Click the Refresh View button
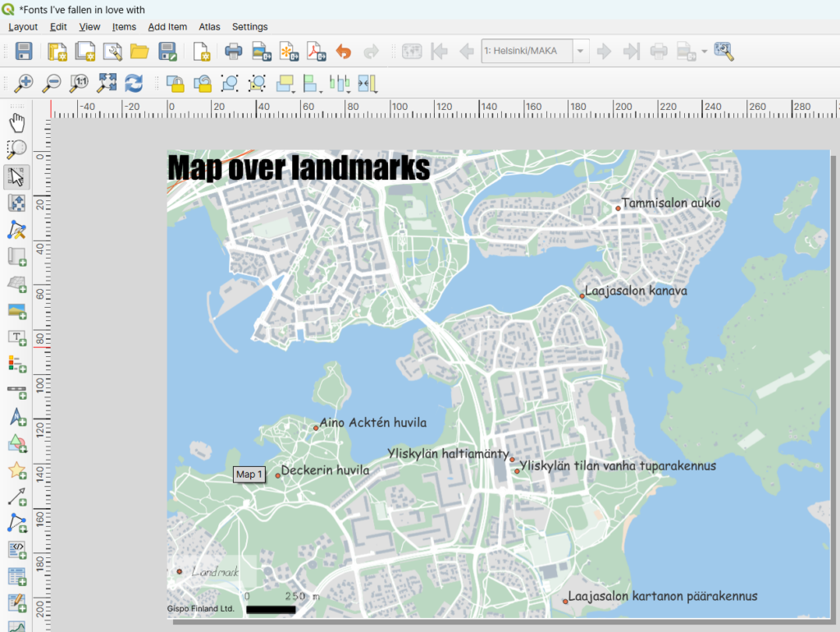This screenshot has width=840, height=632. point(134,82)
